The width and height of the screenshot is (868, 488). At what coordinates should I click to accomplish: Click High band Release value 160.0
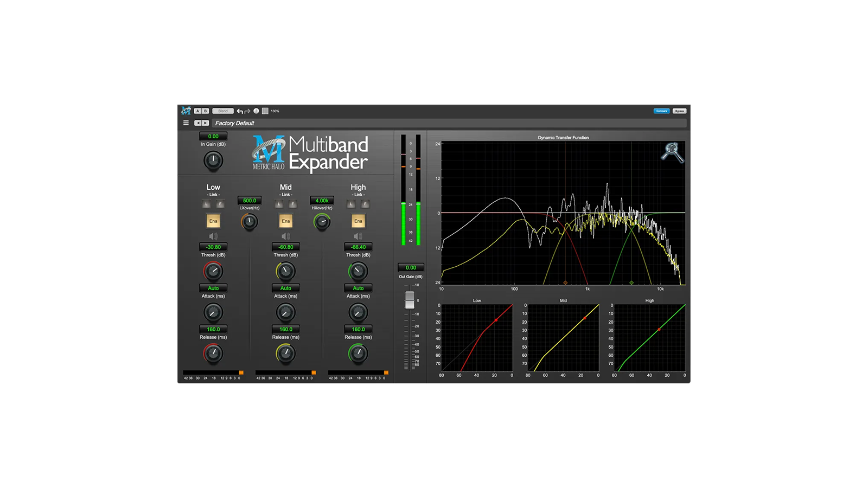358,329
